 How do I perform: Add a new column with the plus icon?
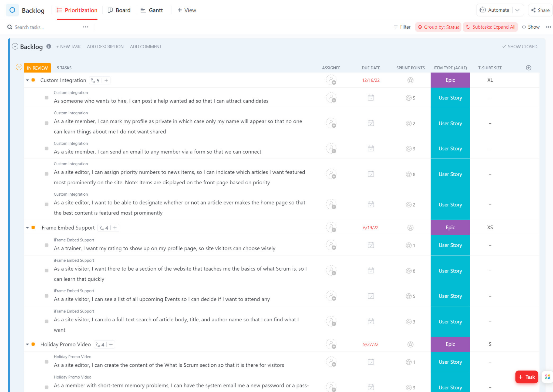click(x=528, y=68)
